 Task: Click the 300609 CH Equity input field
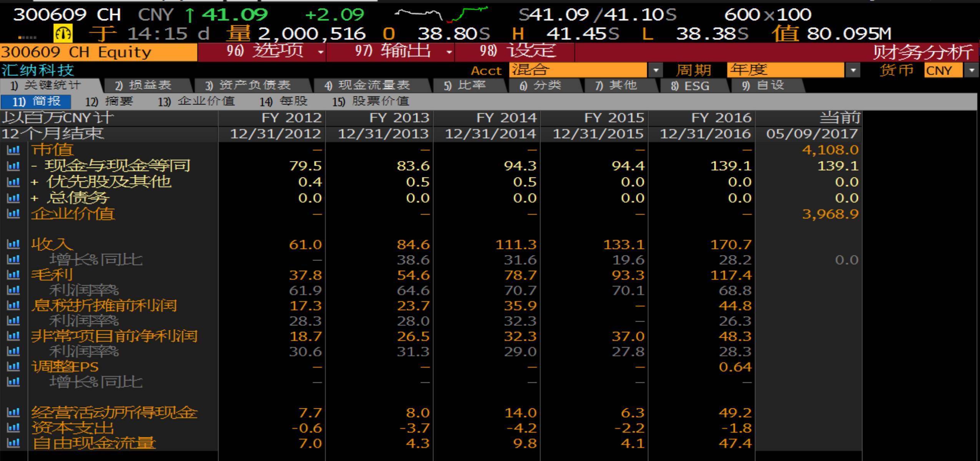coord(98,52)
